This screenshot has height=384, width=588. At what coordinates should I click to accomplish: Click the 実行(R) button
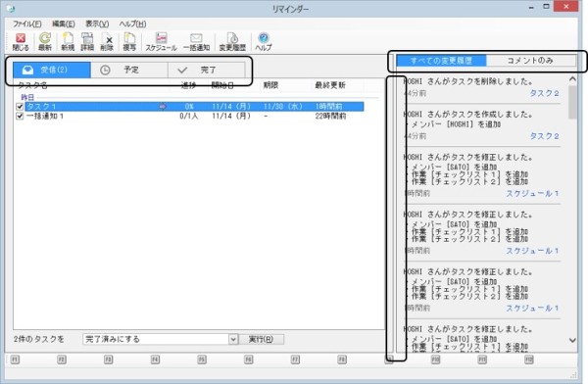coord(261,339)
